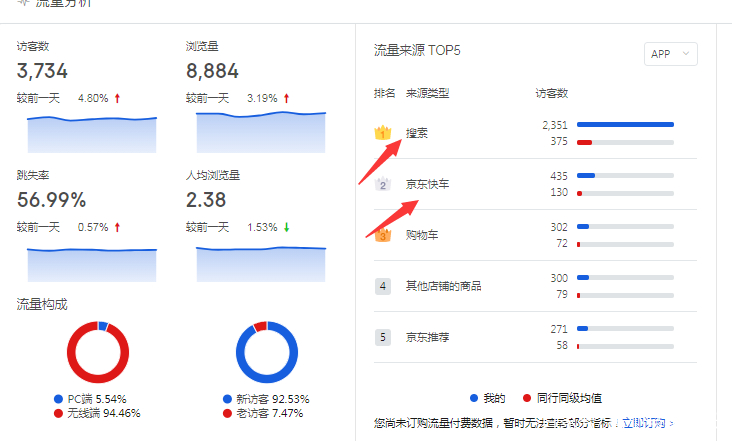Click the gold crown rank 1 icon

[x=383, y=133]
